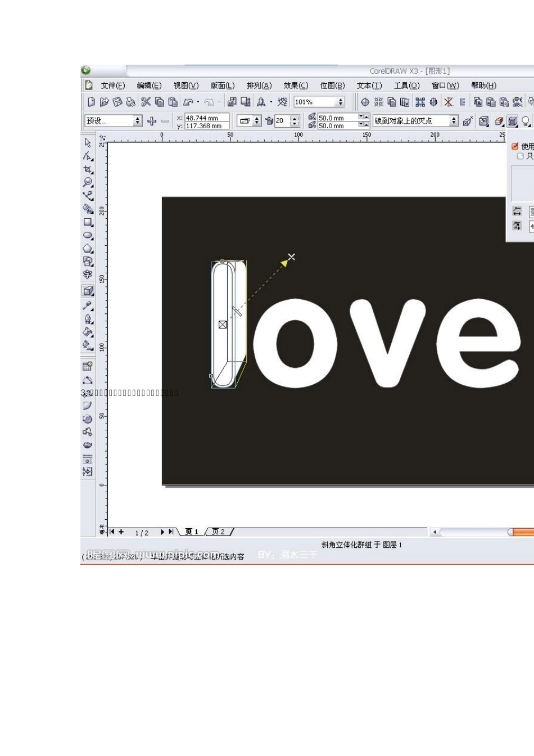Click the extrusion depth field showing 20
Screen dimensions: 534x756
(282, 121)
